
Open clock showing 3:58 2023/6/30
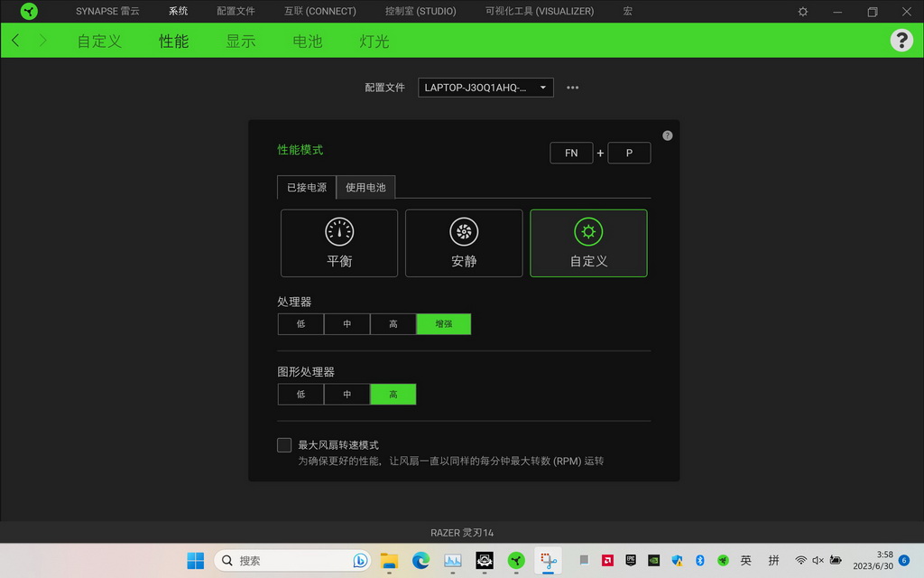tap(873, 560)
